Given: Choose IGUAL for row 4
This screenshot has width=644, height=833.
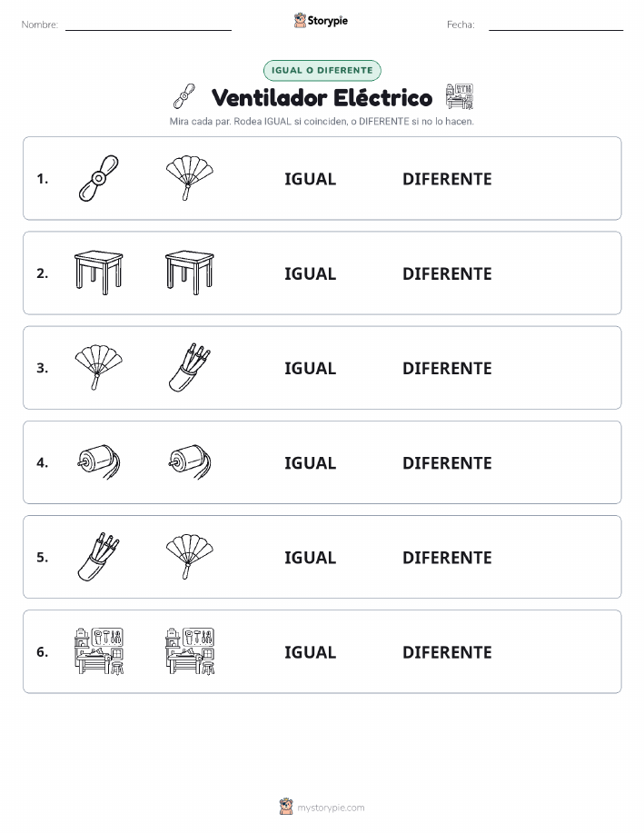Looking at the screenshot, I should (311, 462).
